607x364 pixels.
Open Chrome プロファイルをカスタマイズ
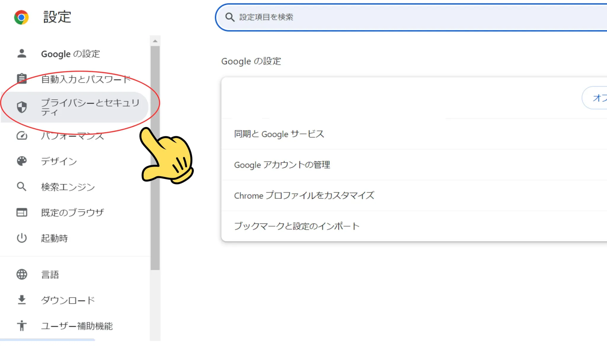tap(414, 195)
